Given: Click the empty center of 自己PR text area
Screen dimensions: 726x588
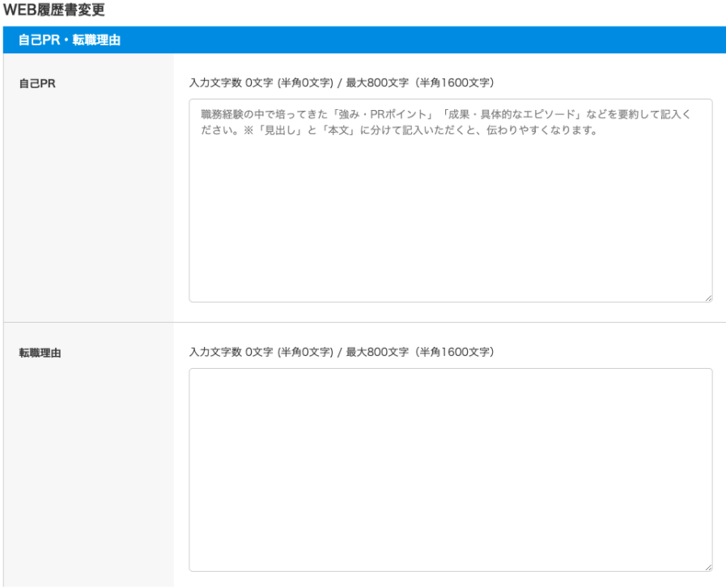Looking at the screenshot, I should coord(450,218).
